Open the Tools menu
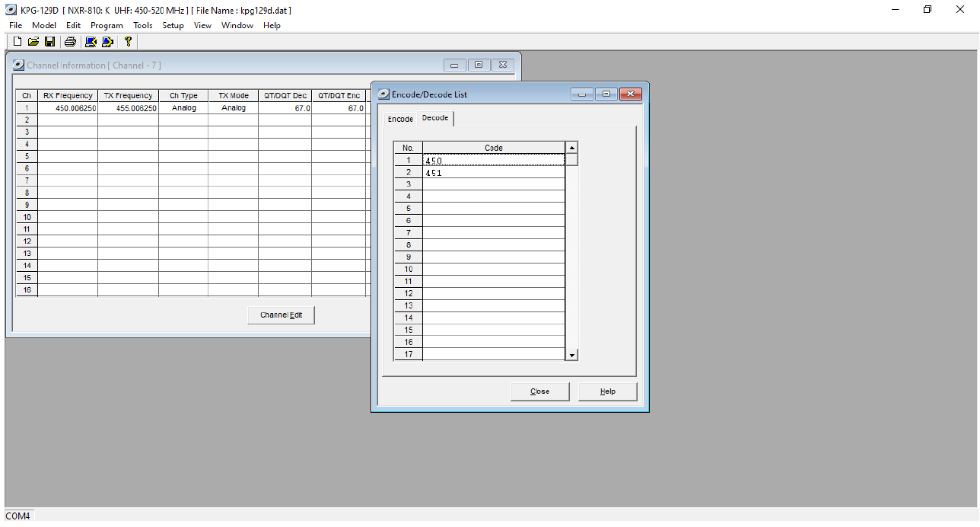Viewport: 980px width, 527px height. click(x=143, y=25)
